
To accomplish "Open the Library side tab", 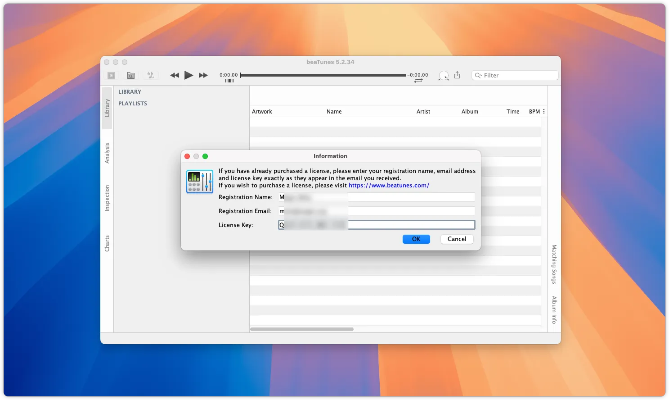I will tap(107, 107).
